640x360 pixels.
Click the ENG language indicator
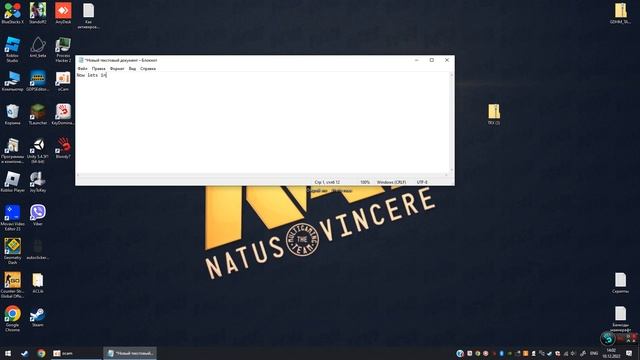pyautogui.click(x=594, y=353)
